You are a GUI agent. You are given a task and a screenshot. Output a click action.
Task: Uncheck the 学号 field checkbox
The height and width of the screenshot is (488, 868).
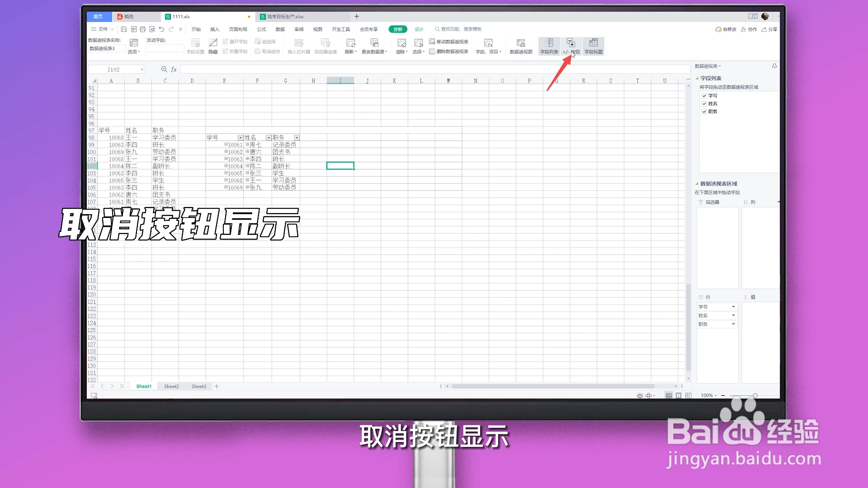tap(704, 95)
